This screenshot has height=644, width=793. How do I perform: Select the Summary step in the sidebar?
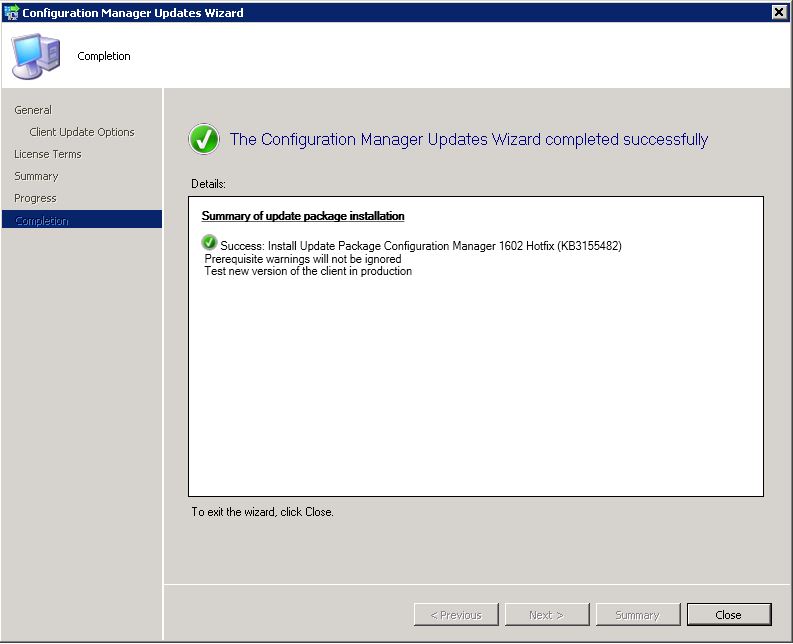pyautogui.click(x=36, y=176)
